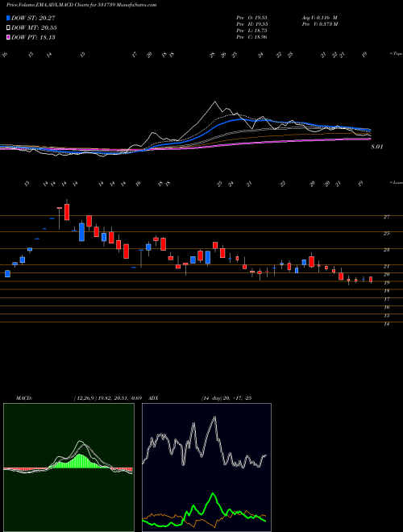This screenshot has width=403, height=532.
Task: Select the 'DOW PT: 18.13' legend text
Action: coord(33,37)
